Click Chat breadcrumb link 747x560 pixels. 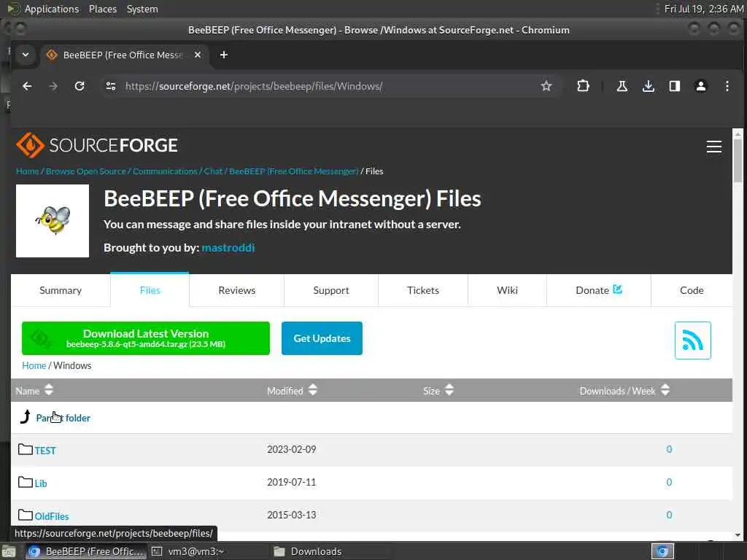[213, 171]
